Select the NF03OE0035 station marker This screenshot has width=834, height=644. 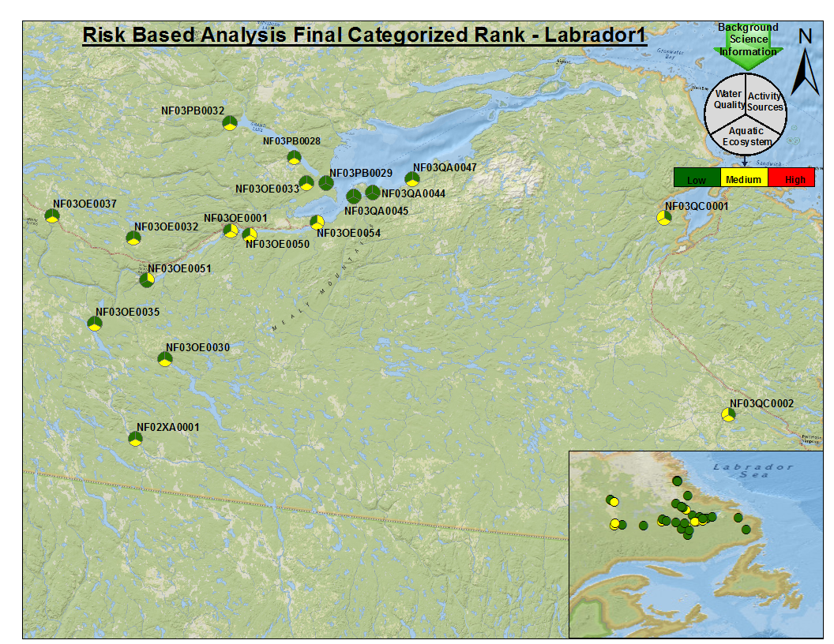point(94,323)
